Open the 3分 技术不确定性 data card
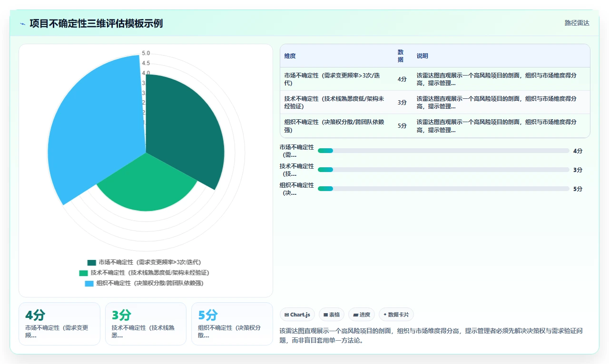The image size is (609, 364). [146, 324]
